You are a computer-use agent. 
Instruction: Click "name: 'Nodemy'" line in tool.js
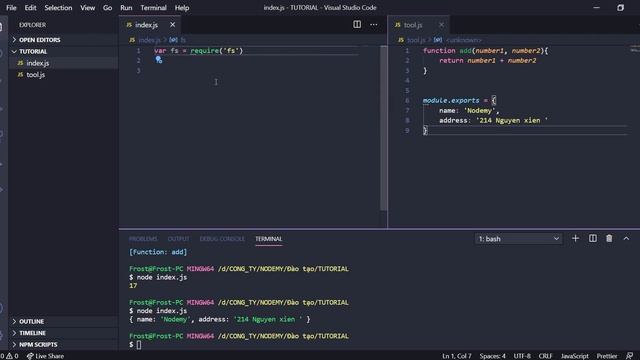point(469,110)
